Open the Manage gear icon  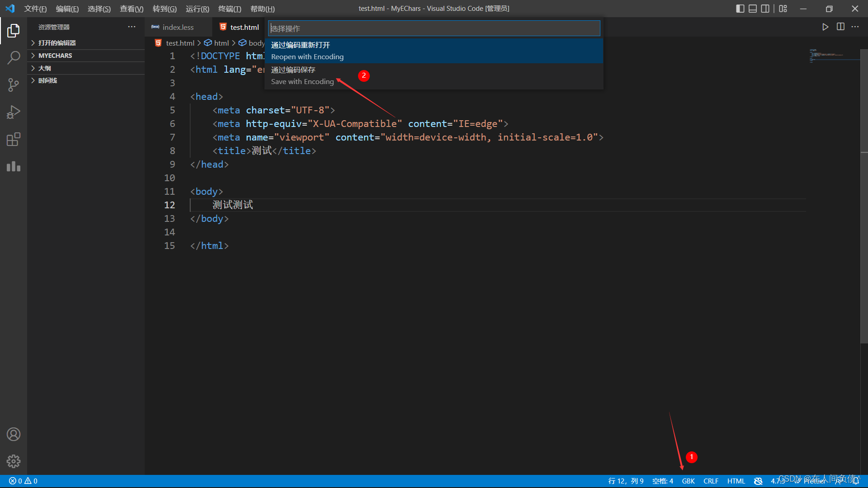click(x=14, y=461)
